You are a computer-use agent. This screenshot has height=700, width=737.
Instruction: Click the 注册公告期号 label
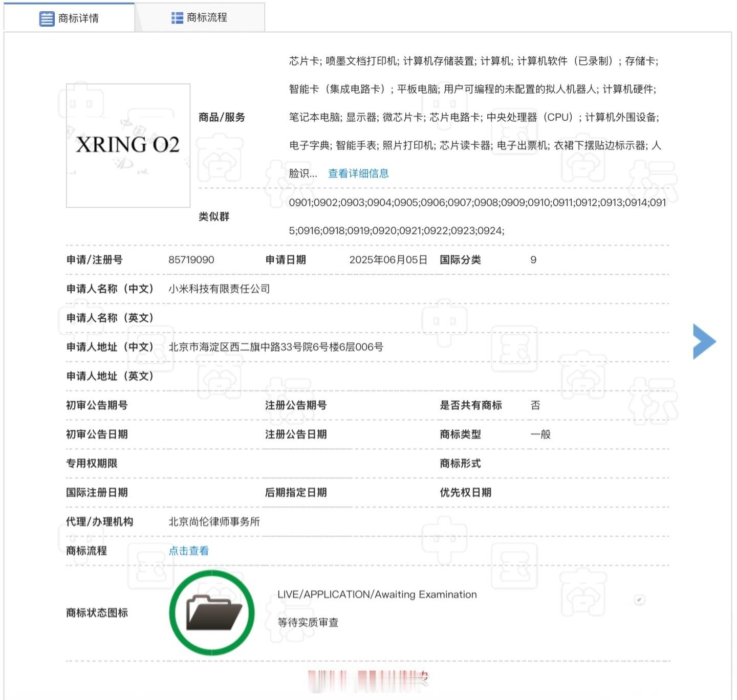pos(296,405)
